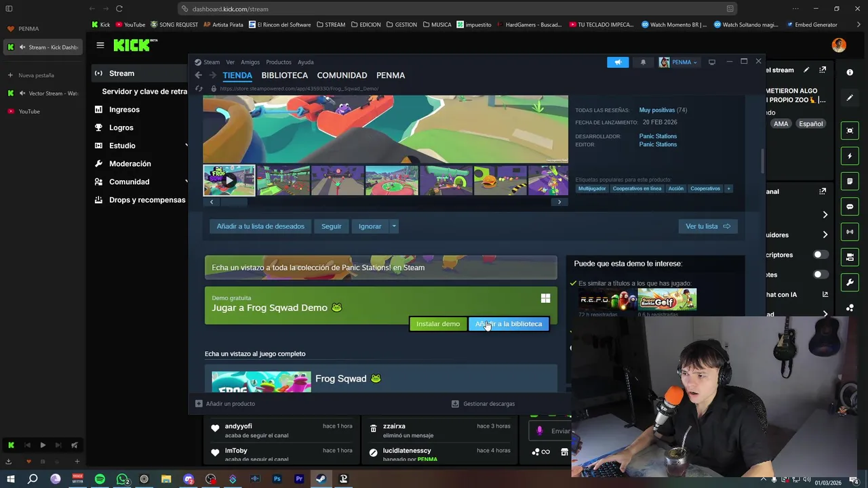Click Kick sidebar notes document icon

coord(850,181)
